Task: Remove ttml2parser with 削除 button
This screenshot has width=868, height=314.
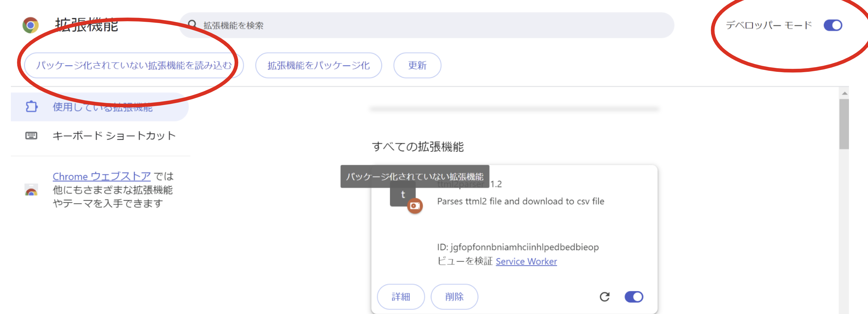Action: (x=454, y=297)
